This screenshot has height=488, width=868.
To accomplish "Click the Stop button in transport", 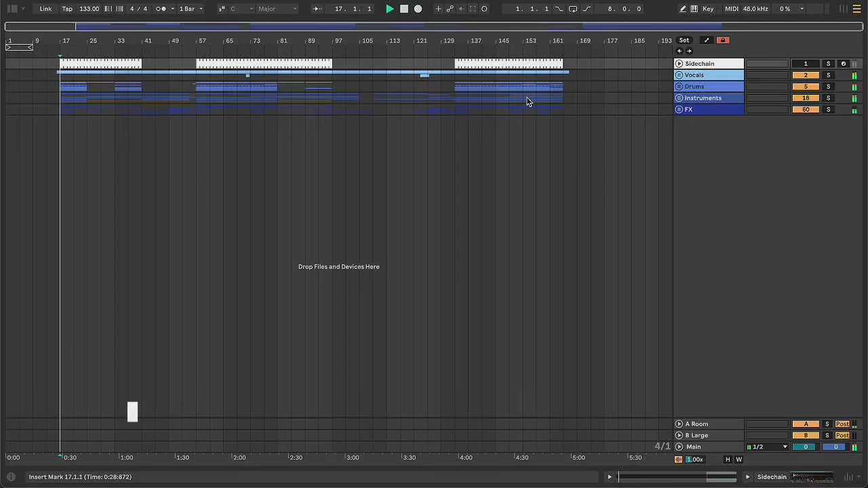I will click(404, 9).
